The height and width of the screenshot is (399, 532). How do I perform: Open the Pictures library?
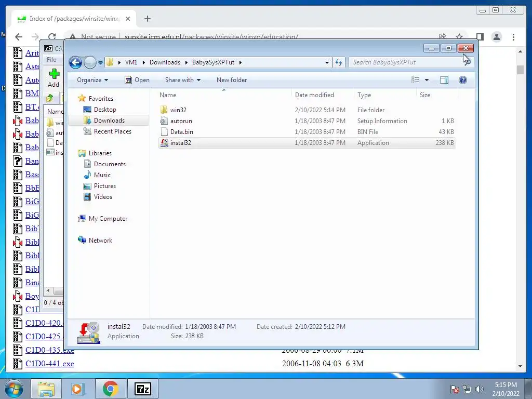(105, 186)
